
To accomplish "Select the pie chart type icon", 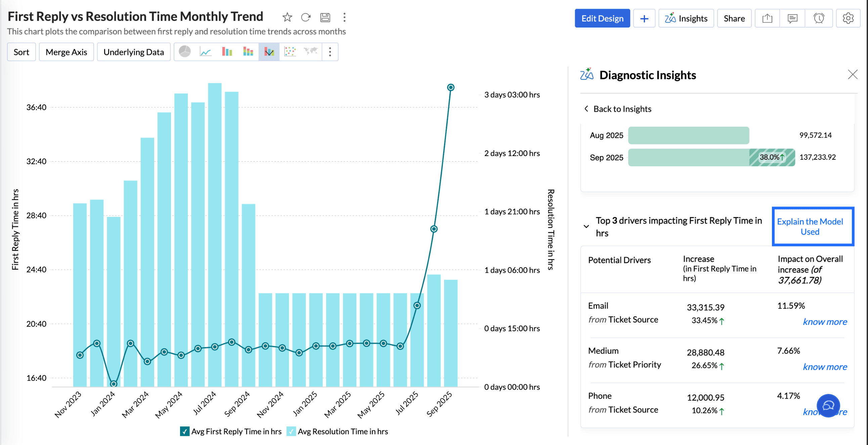I will pos(185,51).
